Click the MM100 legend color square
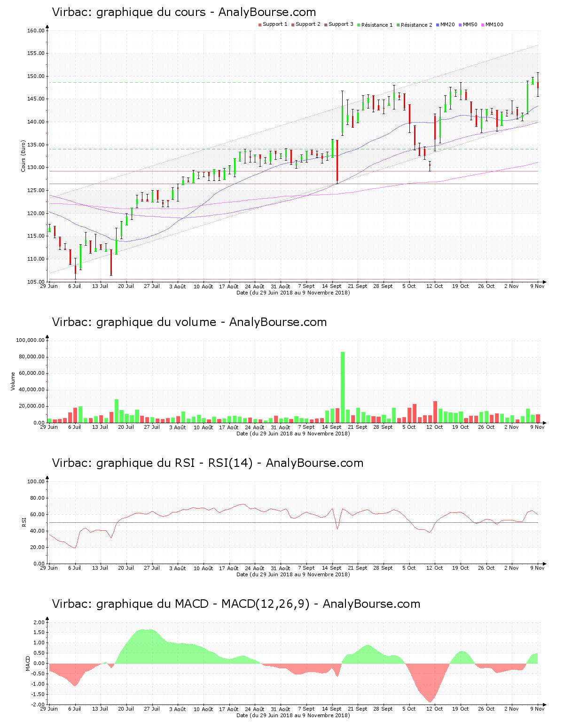The height and width of the screenshot is (728, 564). [x=483, y=25]
